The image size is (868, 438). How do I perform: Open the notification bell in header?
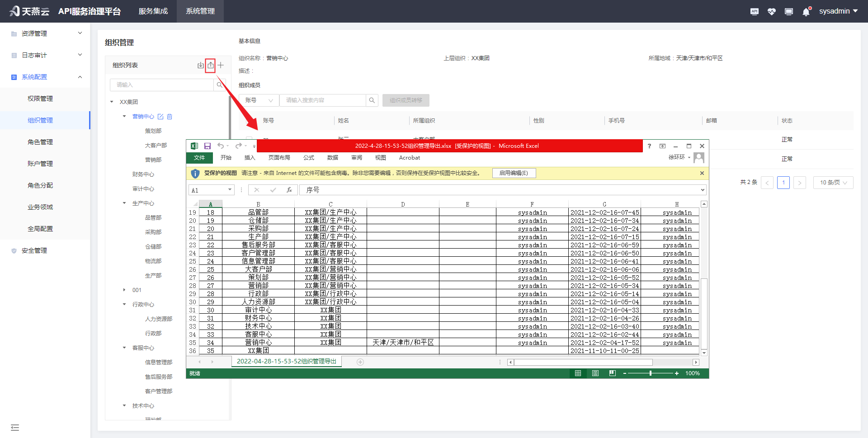pyautogui.click(x=806, y=12)
